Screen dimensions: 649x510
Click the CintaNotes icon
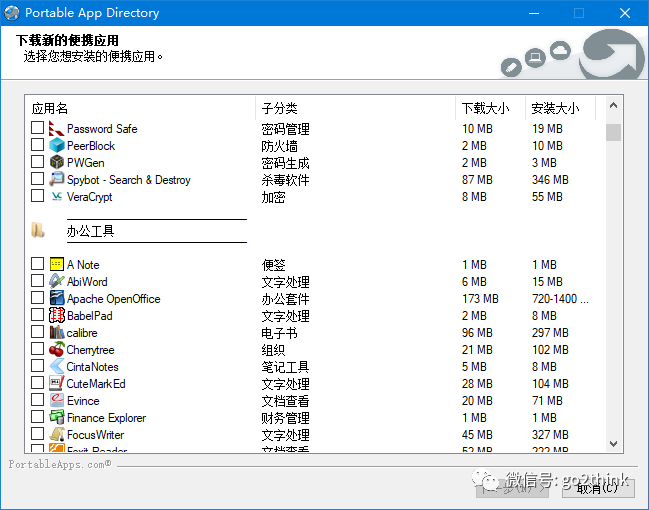[56, 366]
